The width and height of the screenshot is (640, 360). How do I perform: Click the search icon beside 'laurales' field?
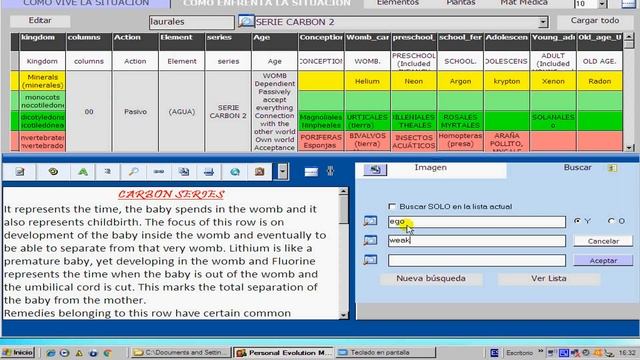(x=246, y=21)
